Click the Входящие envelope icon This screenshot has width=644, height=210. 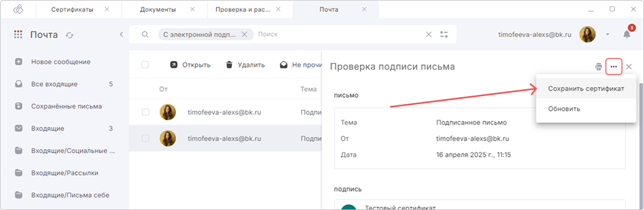(19, 128)
